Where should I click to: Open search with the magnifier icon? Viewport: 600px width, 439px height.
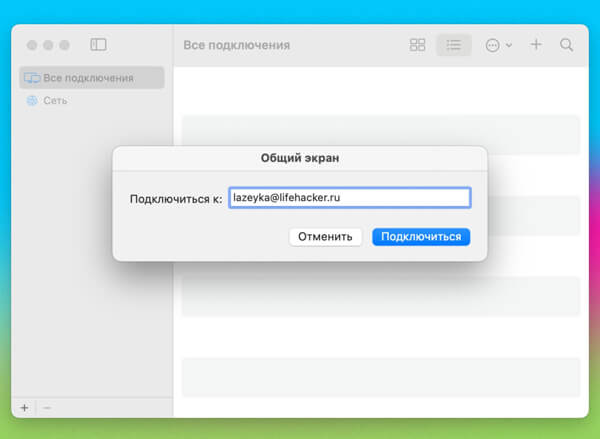pyautogui.click(x=566, y=45)
